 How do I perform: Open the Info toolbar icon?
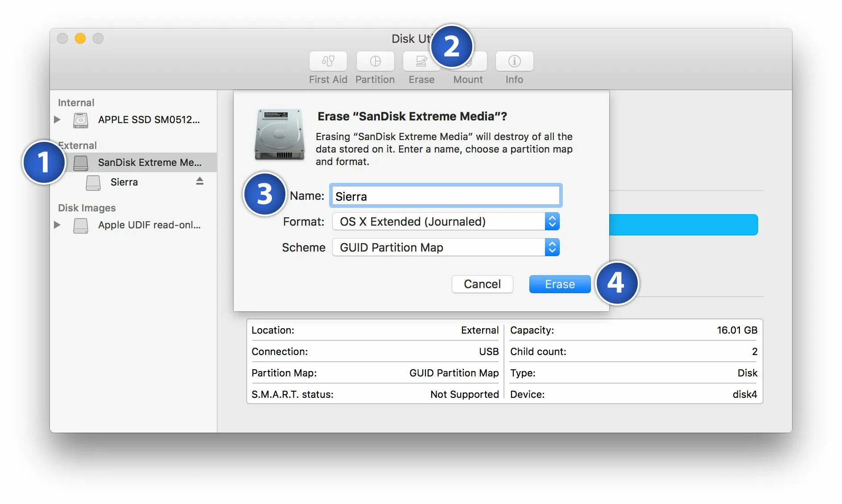[x=514, y=61]
